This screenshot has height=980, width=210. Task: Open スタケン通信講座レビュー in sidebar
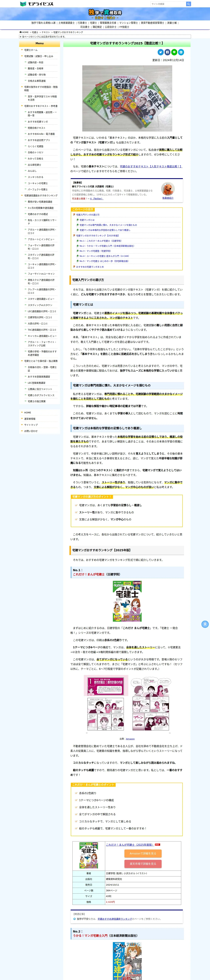point(41,299)
